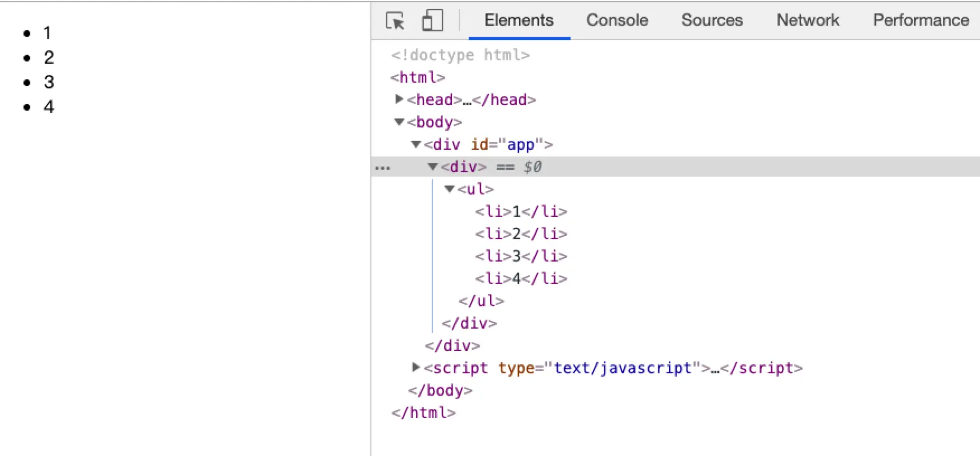Open the Sources tab

712,20
